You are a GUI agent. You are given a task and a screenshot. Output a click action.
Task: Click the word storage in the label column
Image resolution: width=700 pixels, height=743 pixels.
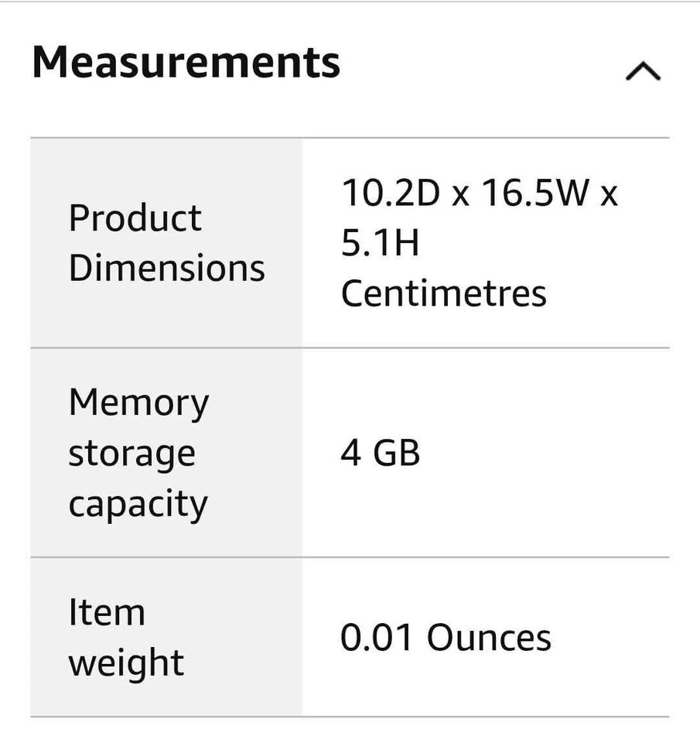(x=131, y=454)
